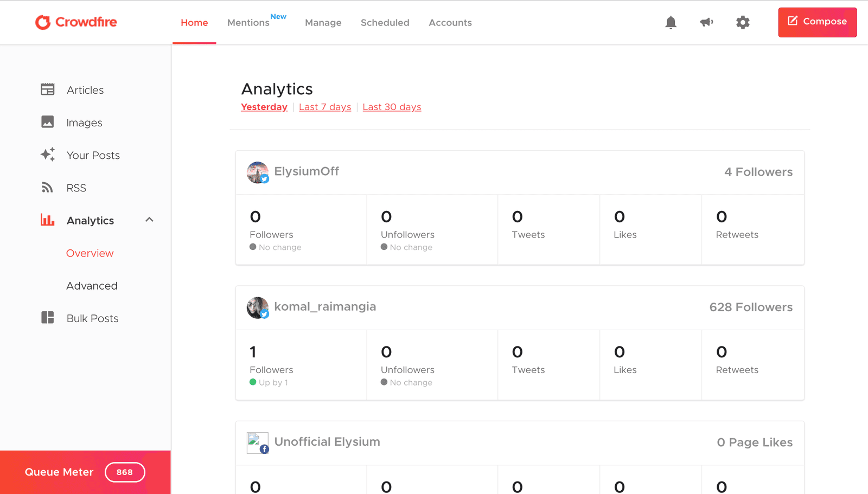Switch analytics to Last 7 days
The image size is (868, 494).
pyautogui.click(x=325, y=107)
